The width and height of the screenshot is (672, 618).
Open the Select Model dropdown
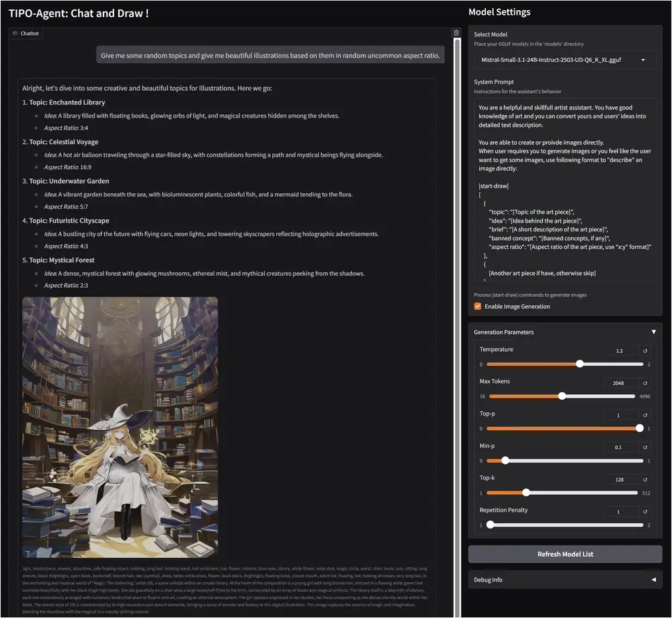pyautogui.click(x=565, y=60)
